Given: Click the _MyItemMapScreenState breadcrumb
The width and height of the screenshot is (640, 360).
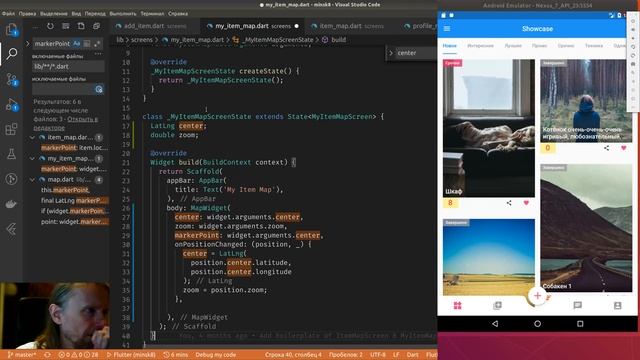Looking at the screenshot, I should click(x=278, y=40).
